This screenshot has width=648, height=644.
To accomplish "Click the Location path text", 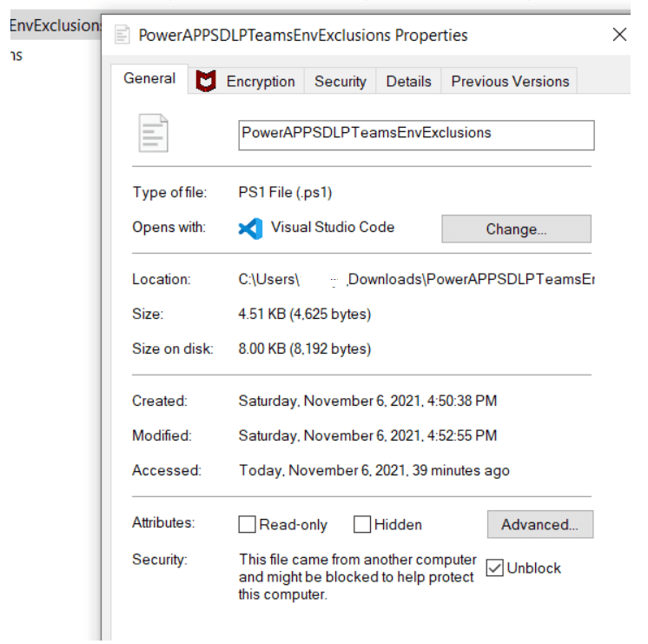I will (416, 280).
